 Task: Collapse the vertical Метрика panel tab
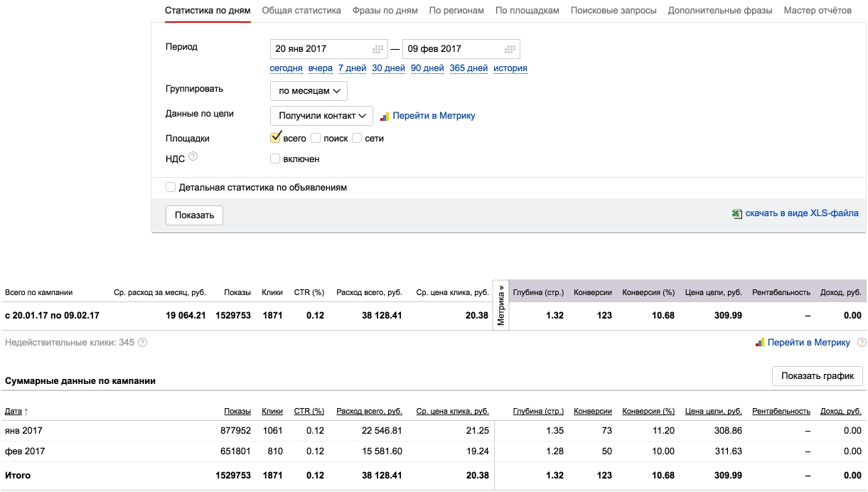501,306
